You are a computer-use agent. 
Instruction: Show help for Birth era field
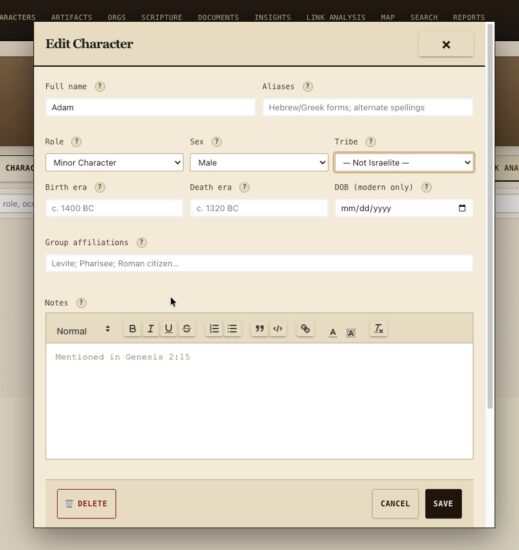100,187
